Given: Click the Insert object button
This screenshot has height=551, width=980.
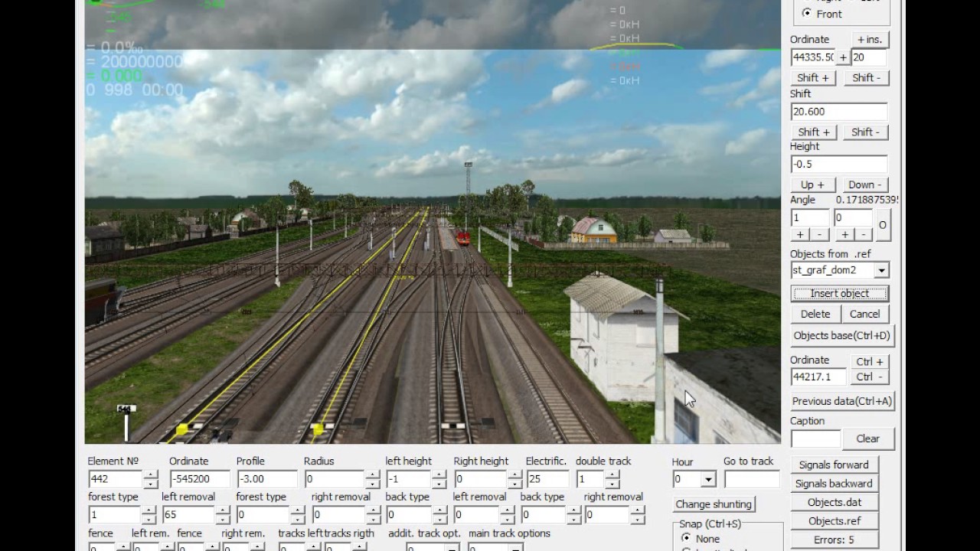Looking at the screenshot, I should click(840, 293).
